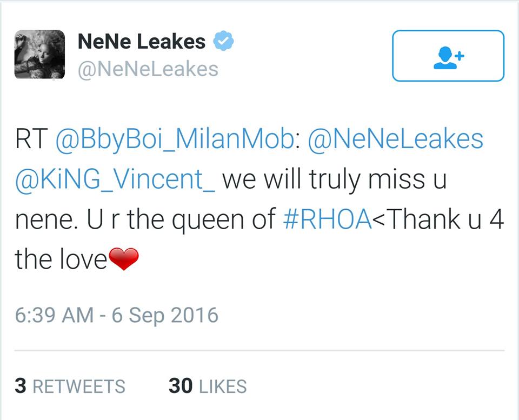This screenshot has width=519, height=420.
Task: Click the 6:39 AM tweet timestamp
Action: 56,315
